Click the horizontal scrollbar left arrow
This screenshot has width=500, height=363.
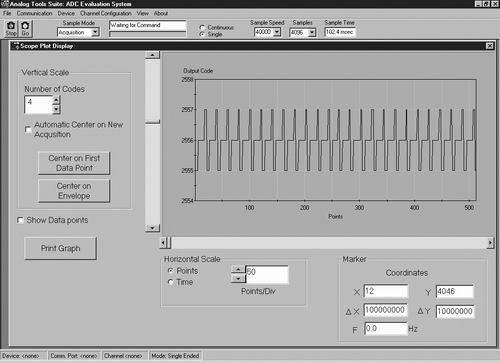pos(163,242)
